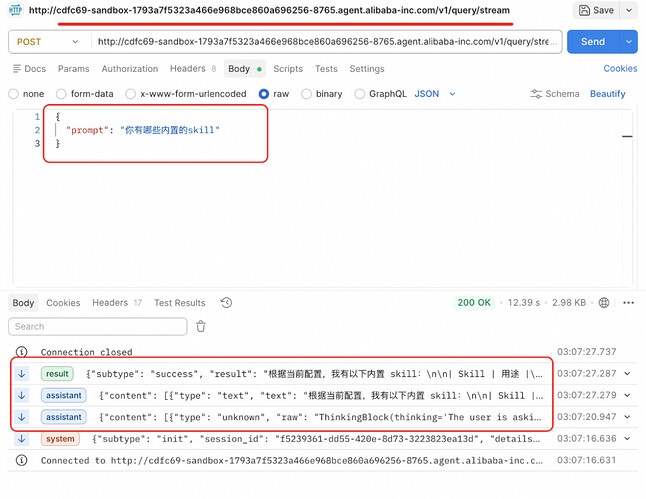
Task: Expand the system init message row
Action: coord(627,439)
